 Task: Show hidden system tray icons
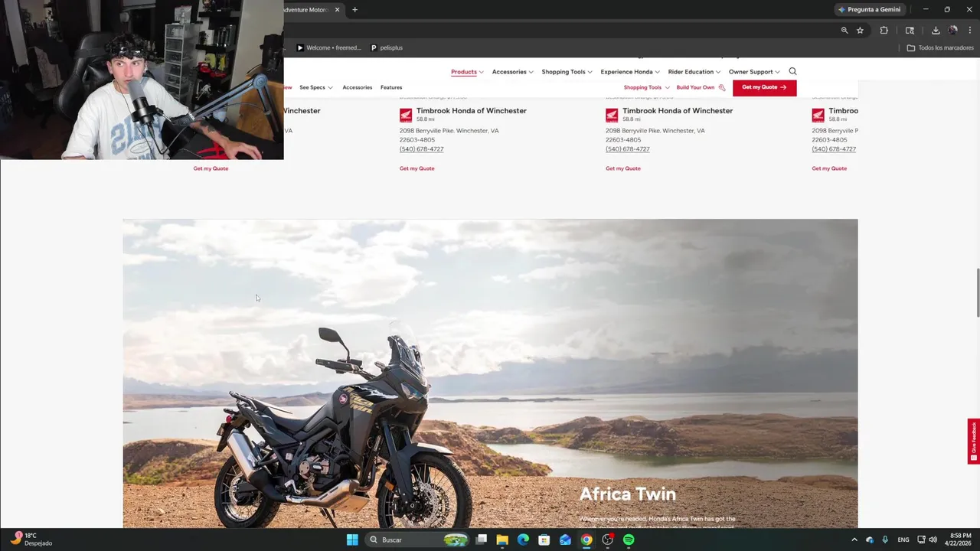point(854,540)
